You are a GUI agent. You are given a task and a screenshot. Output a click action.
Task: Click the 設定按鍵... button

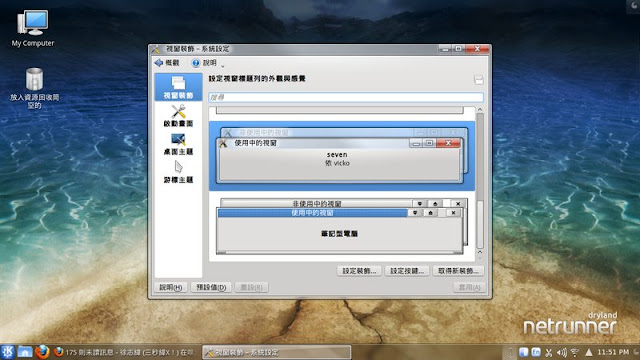[407, 271]
